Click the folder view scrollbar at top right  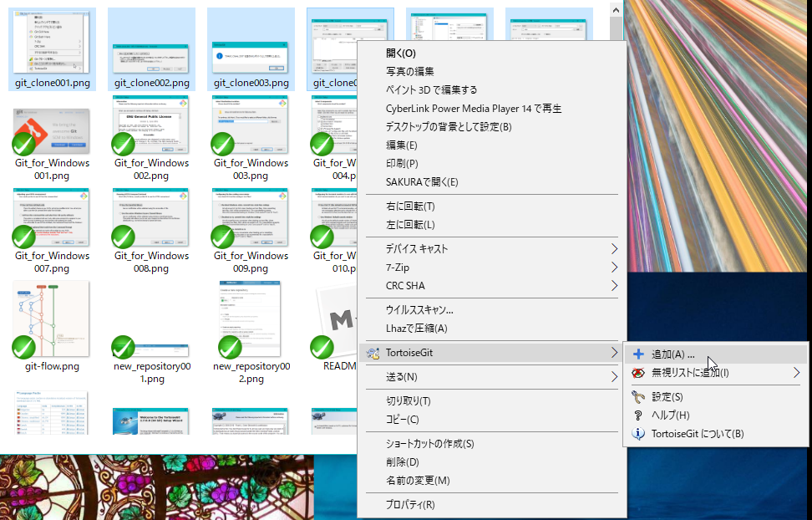(617, 25)
